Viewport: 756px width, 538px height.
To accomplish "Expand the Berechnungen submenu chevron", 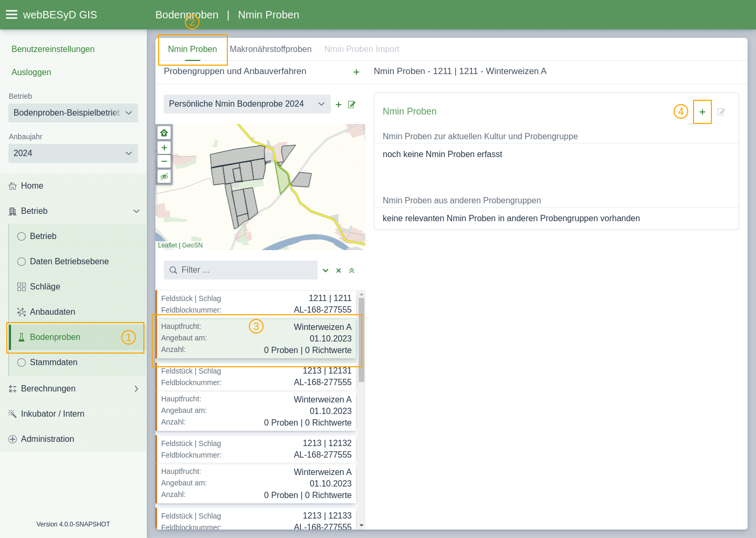I will 136,389.
